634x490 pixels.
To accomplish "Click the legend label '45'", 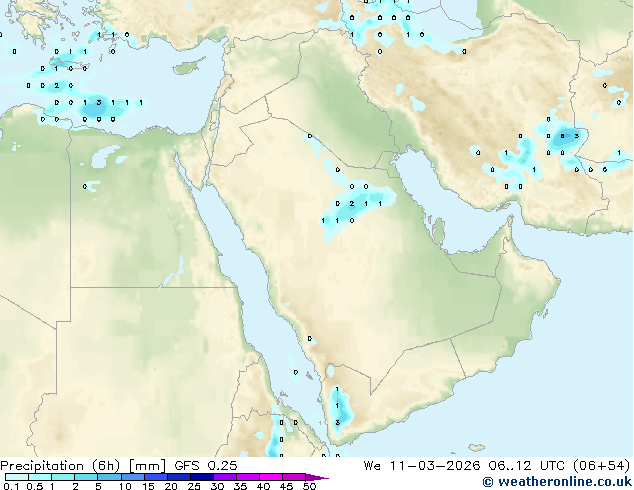I will pyautogui.click(x=286, y=486).
